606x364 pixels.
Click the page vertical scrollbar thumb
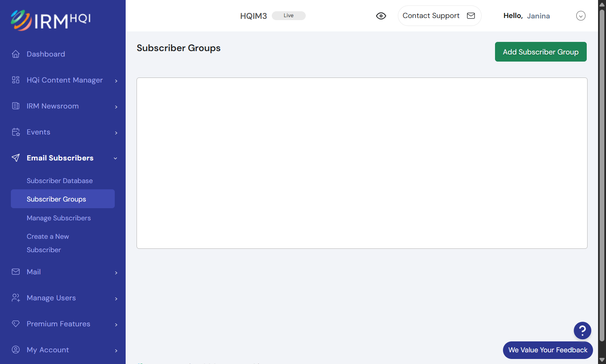click(x=602, y=176)
